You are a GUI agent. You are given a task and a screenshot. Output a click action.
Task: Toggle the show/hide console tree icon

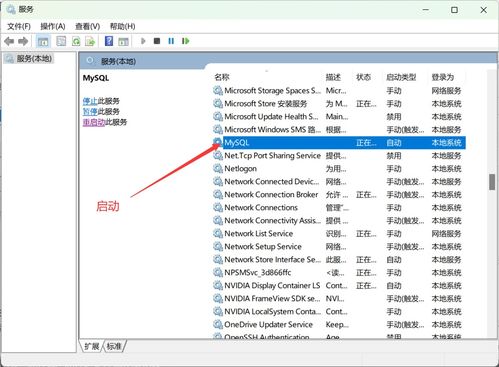tap(43, 41)
